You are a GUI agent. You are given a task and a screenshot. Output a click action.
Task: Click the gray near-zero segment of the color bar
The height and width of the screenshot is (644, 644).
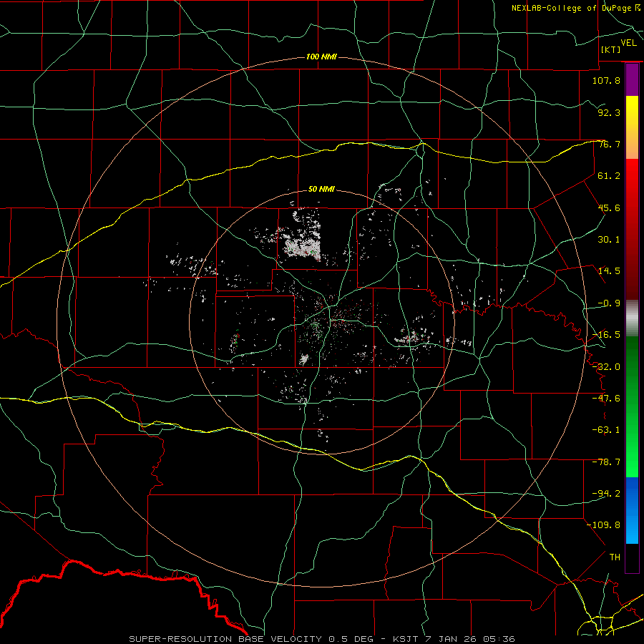coord(632,318)
